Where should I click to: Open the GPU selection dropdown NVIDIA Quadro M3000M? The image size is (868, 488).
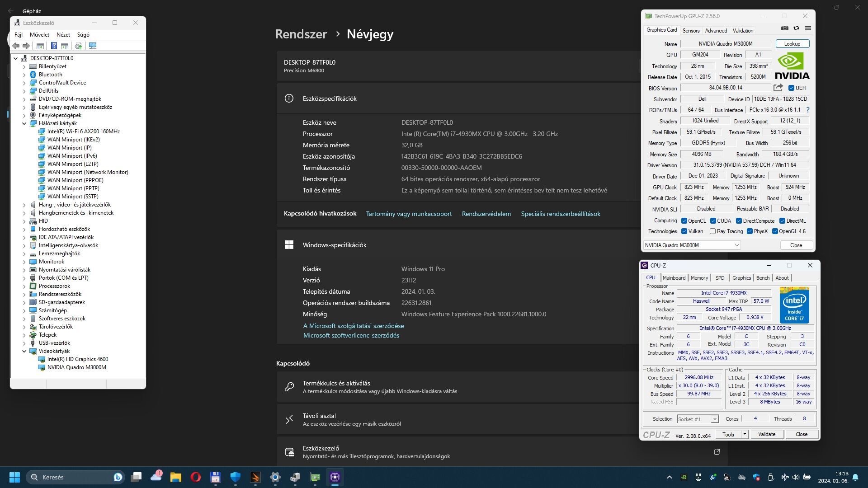pos(692,245)
